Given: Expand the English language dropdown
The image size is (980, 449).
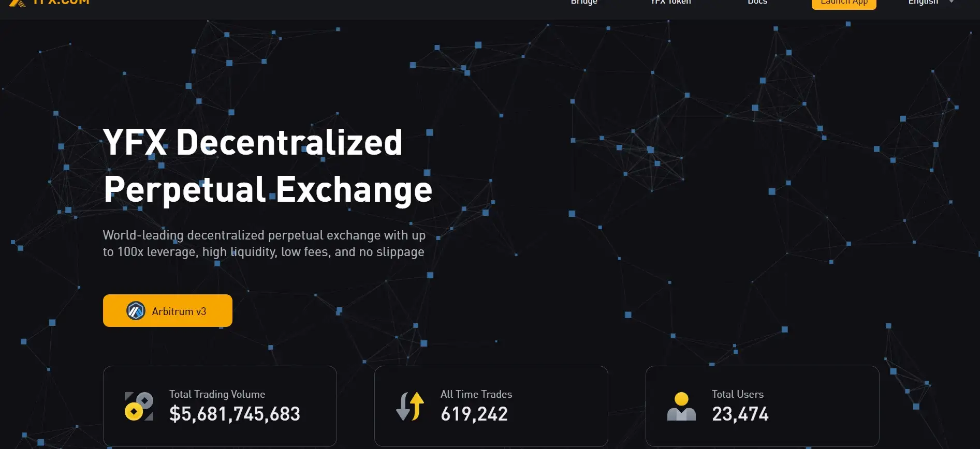Looking at the screenshot, I should click(924, 3).
